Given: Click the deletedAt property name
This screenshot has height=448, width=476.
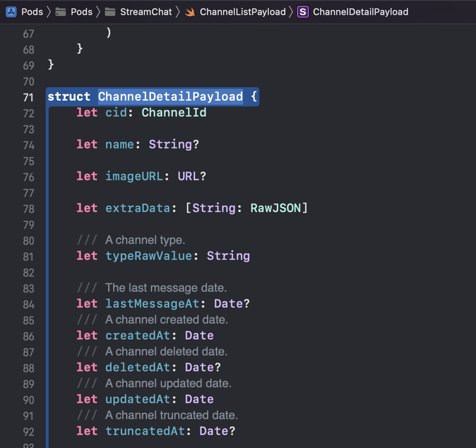Looking at the screenshot, I should (x=138, y=368).
